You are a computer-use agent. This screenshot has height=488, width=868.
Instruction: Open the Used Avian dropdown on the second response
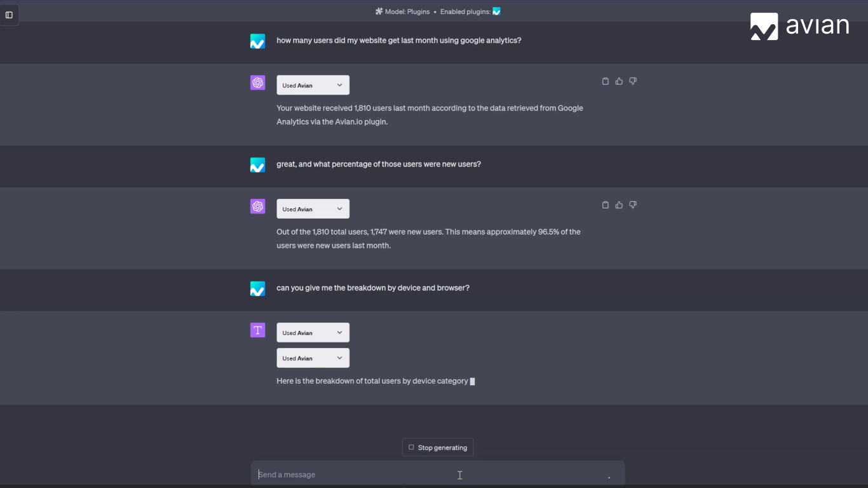(x=313, y=208)
